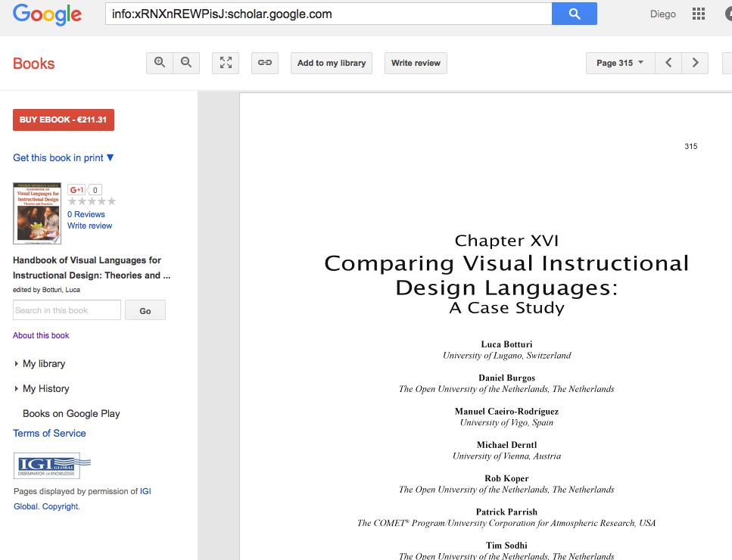The width and height of the screenshot is (732, 560).
Task: Click Add to my library button
Action: [x=332, y=63]
